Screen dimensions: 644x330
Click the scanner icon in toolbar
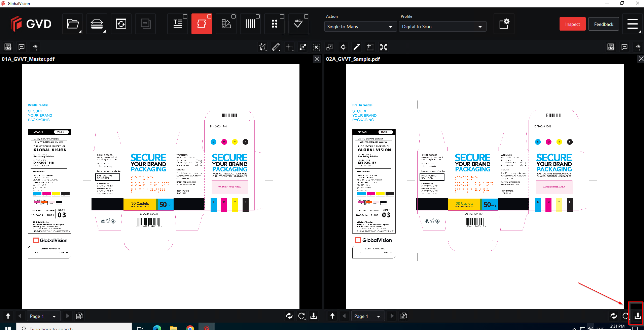[x=97, y=24]
